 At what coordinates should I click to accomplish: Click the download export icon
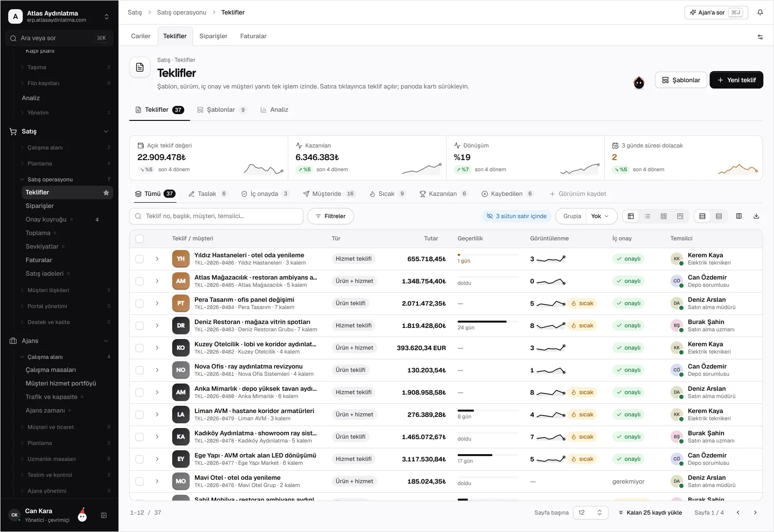[756, 216]
